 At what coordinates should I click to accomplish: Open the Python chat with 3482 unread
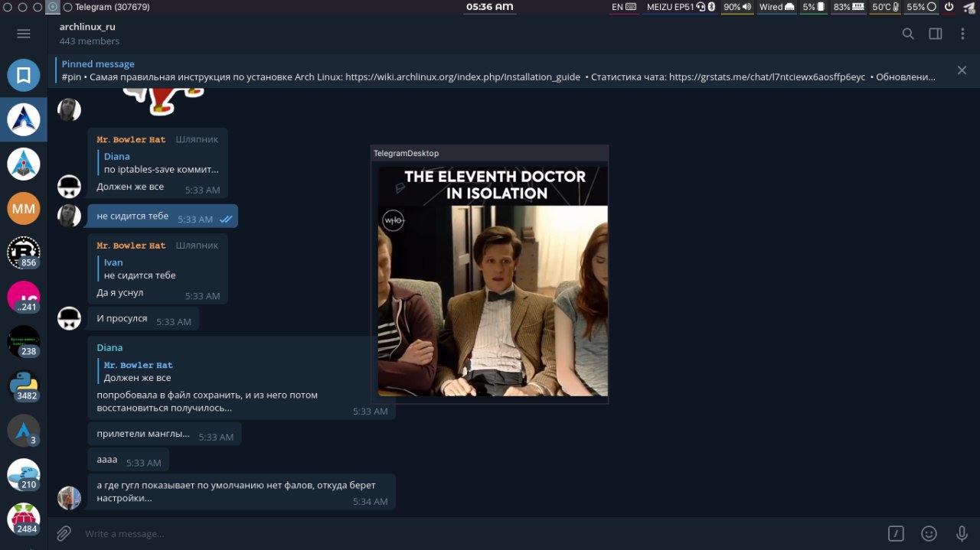24,386
